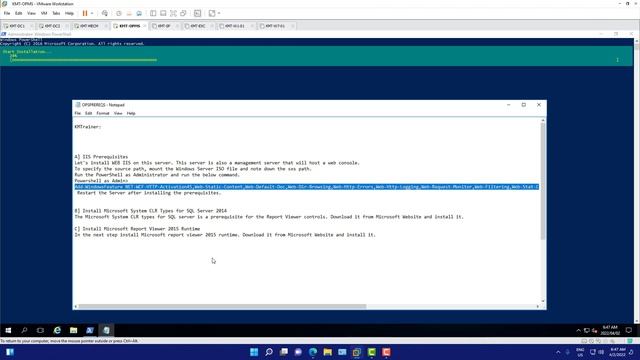This screenshot has height=360, width=640.
Task: Open the console view icon
Action: click(198, 13)
